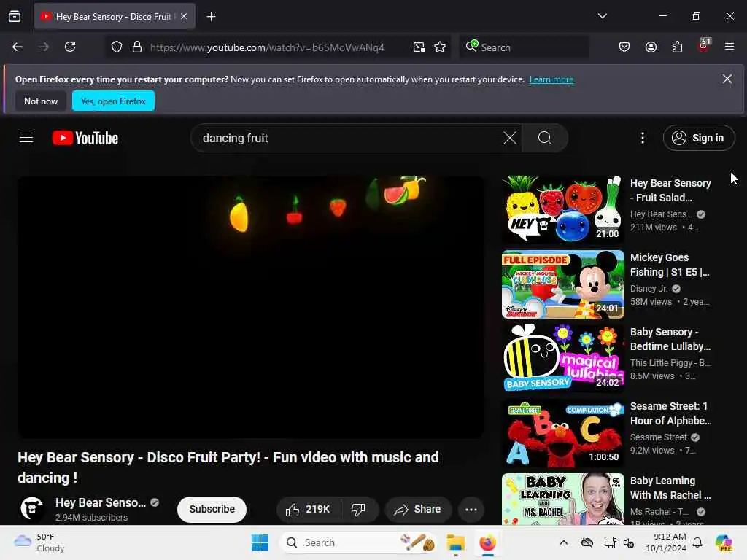Open Save to Pocket icon
The width and height of the screenshot is (747, 560).
[624, 47]
